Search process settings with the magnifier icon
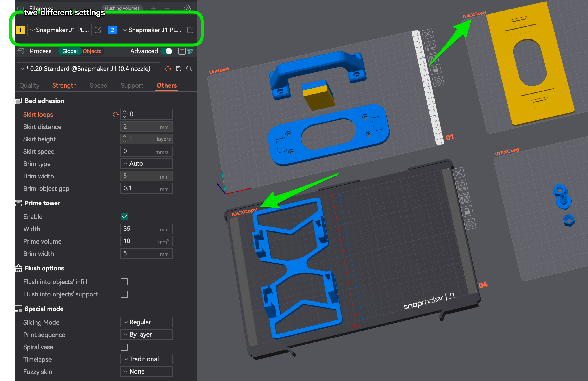The height and width of the screenshot is (381, 588). pos(189,69)
